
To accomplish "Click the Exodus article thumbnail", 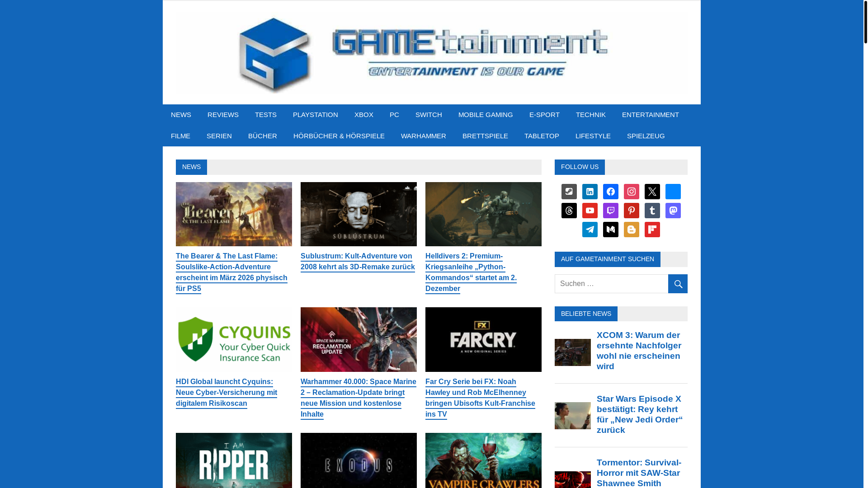I will 359,460.
